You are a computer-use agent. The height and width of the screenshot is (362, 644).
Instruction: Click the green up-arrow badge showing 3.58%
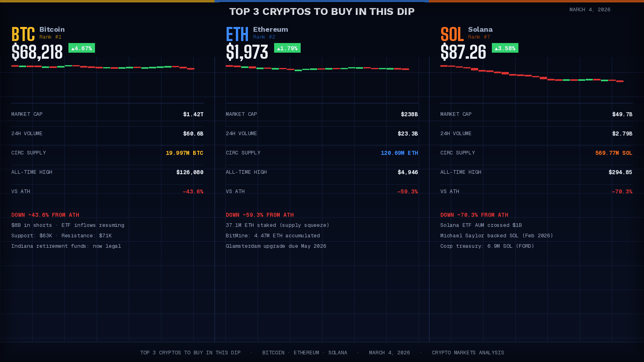tap(505, 48)
